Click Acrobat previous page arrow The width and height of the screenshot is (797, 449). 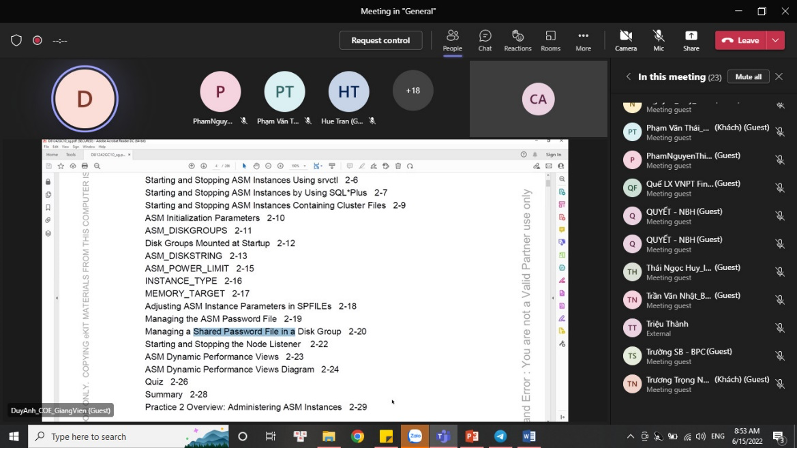click(192, 166)
